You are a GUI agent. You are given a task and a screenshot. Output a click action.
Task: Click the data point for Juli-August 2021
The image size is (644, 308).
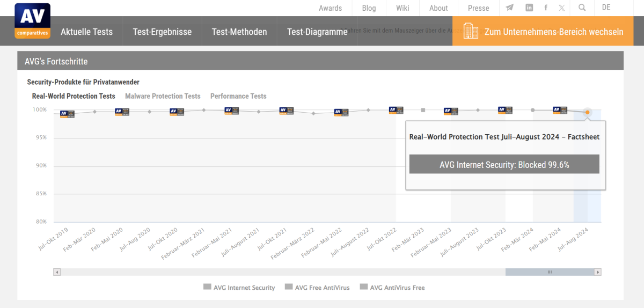[x=259, y=112]
